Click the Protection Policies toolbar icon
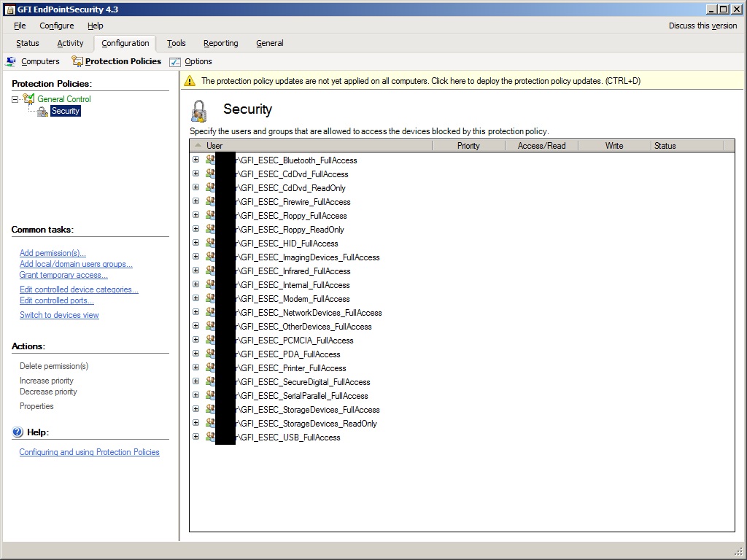This screenshot has height=560, width=747. point(77,61)
